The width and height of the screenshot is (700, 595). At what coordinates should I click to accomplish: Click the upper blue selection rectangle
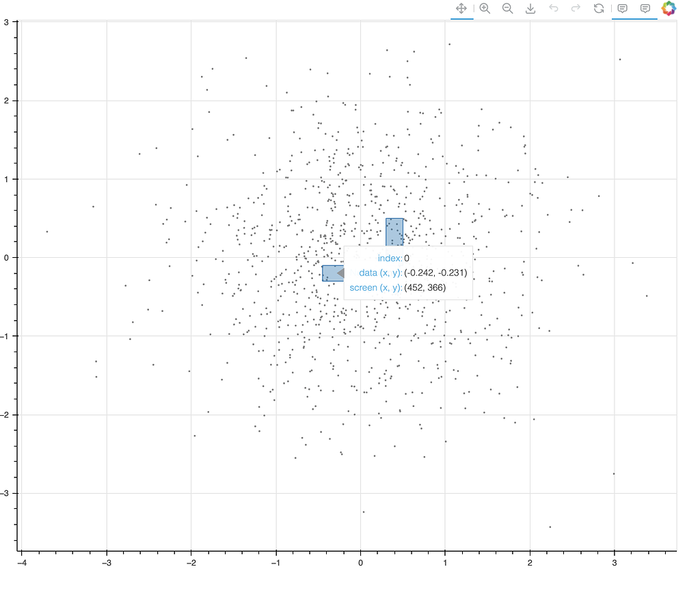(x=394, y=231)
